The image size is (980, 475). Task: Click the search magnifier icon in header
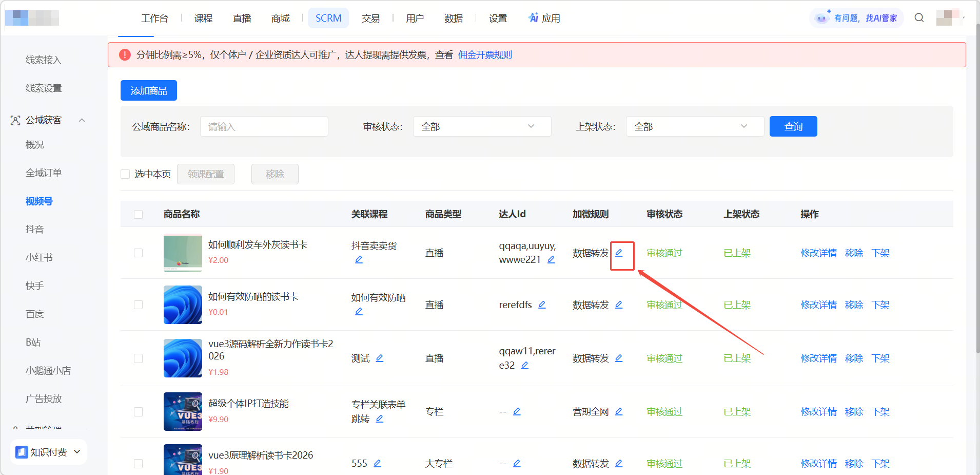(x=919, y=18)
